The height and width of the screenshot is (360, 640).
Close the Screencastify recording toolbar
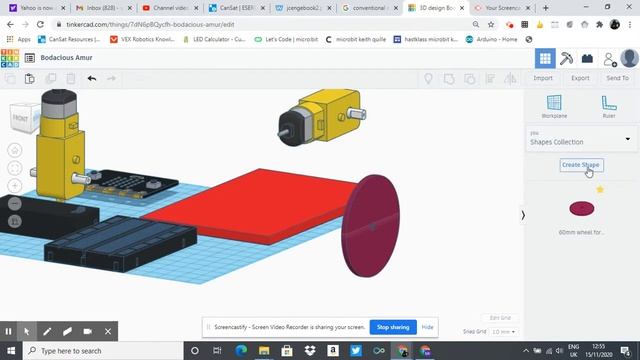(x=108, y=331)
